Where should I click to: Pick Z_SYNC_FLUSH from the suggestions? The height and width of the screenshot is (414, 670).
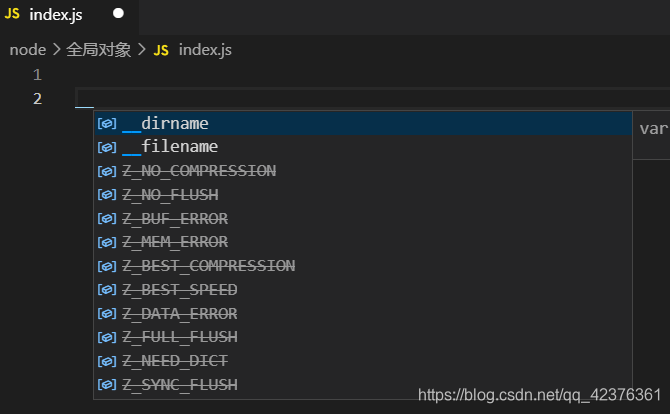pos(363,385)
